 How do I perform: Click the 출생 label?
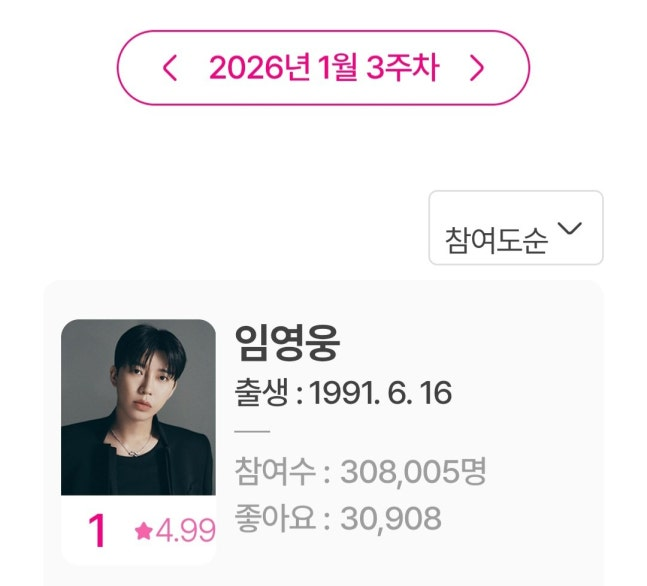click(x=259, y=393)
